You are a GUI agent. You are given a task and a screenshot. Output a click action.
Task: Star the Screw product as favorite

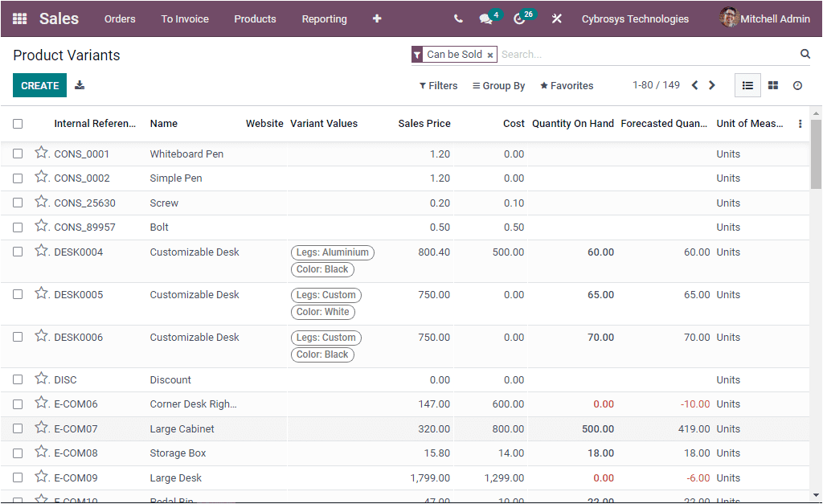pyautogui.click(x=41, y=203)
